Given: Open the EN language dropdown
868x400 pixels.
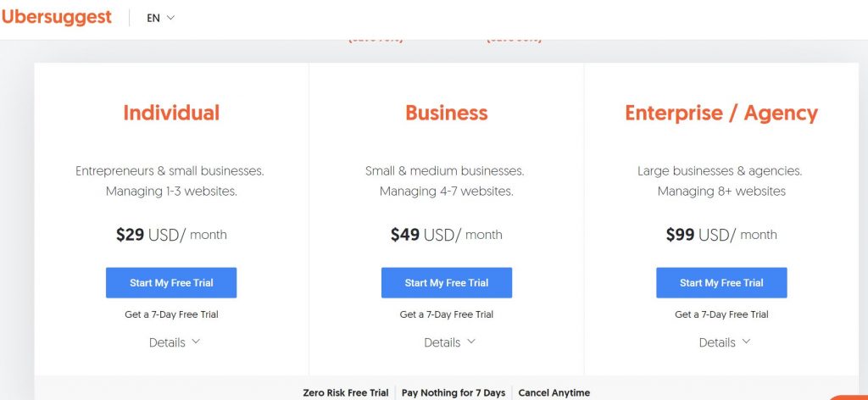Looking at the screenshot, I should (x=160, y=18).
